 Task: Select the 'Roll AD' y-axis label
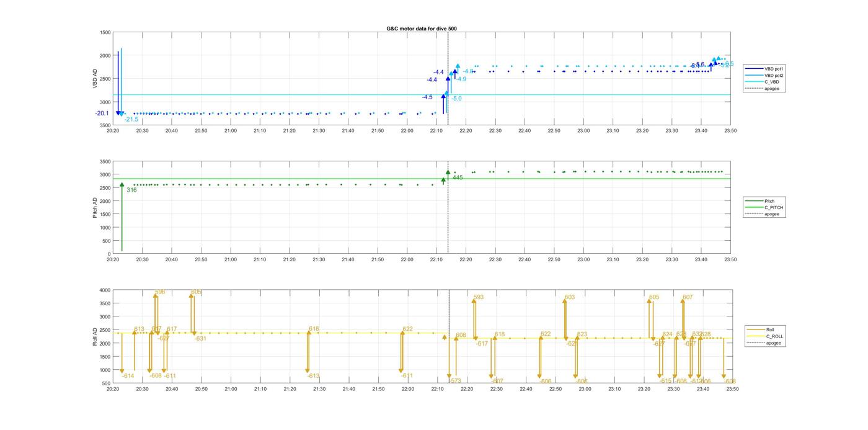(95, 336)
